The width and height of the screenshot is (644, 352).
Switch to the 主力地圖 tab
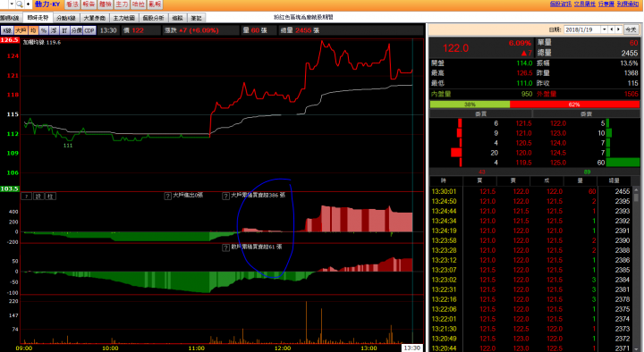(123, 18)
